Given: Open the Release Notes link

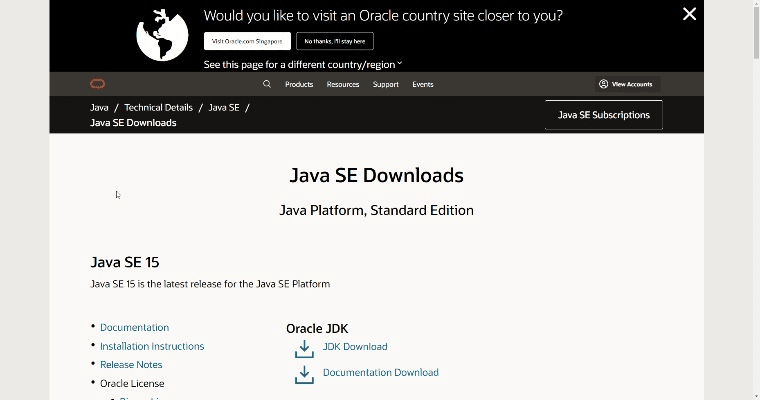Looking at the screenshot, I should [x=131, y=365].
